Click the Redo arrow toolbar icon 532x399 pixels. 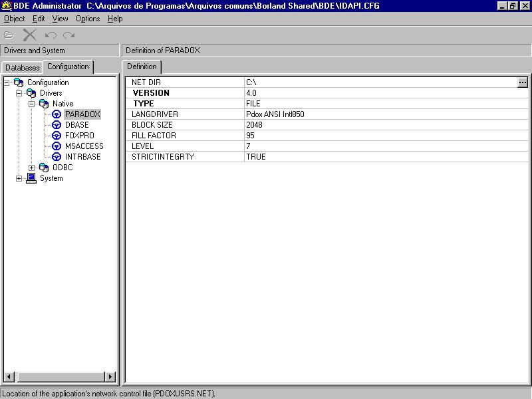pos(68,35)
